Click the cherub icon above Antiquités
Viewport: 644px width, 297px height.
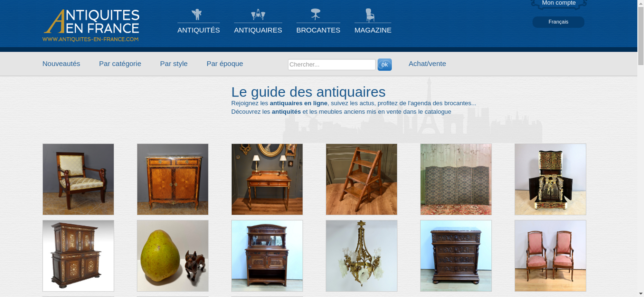[196, 14]
